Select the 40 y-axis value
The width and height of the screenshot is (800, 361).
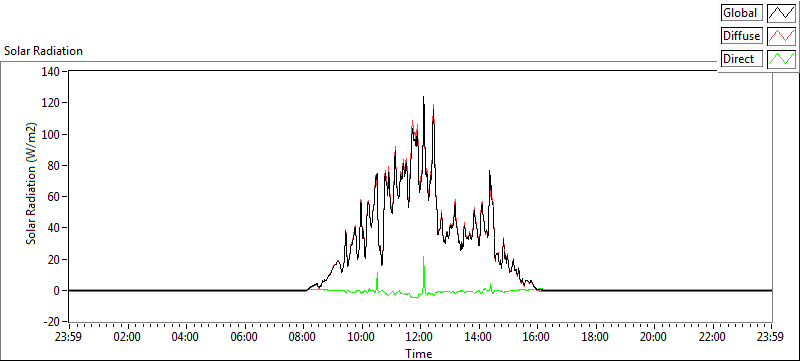click(54, 228)
